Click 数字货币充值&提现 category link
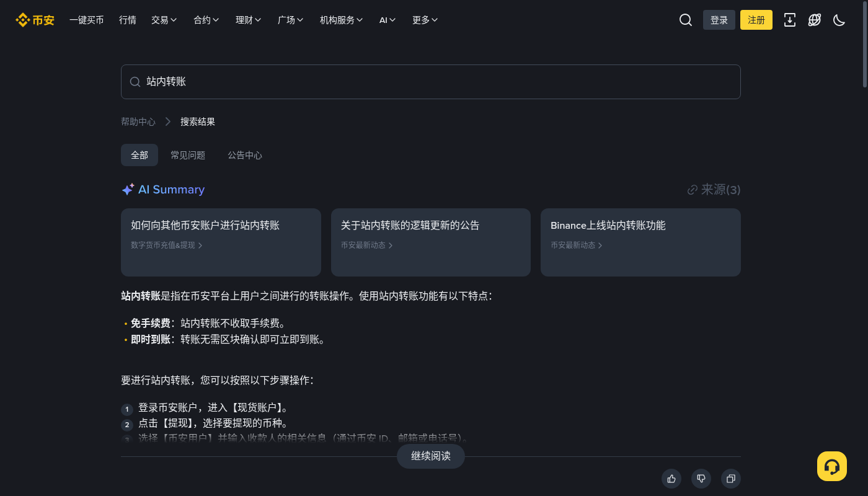868x496 pixels. click(167, 245)
